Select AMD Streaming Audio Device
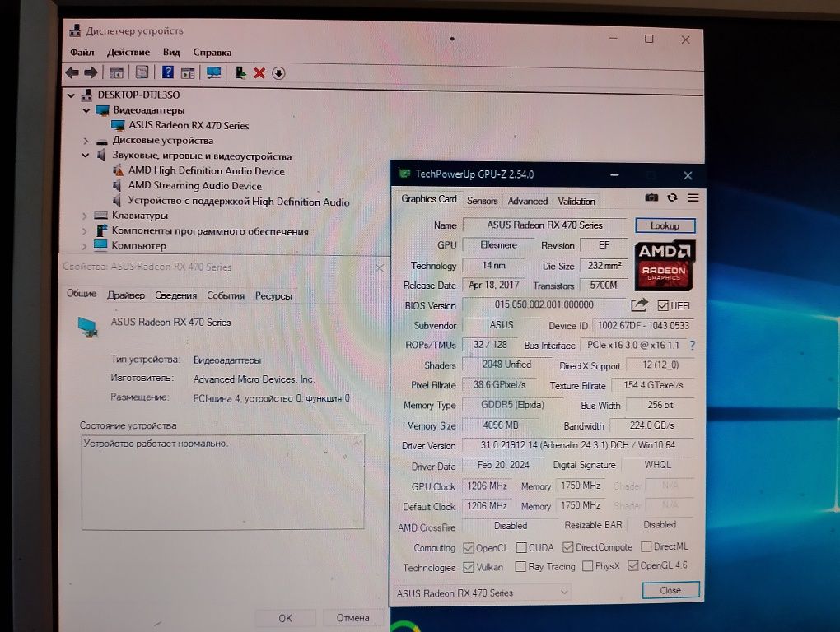 [194, 186]
